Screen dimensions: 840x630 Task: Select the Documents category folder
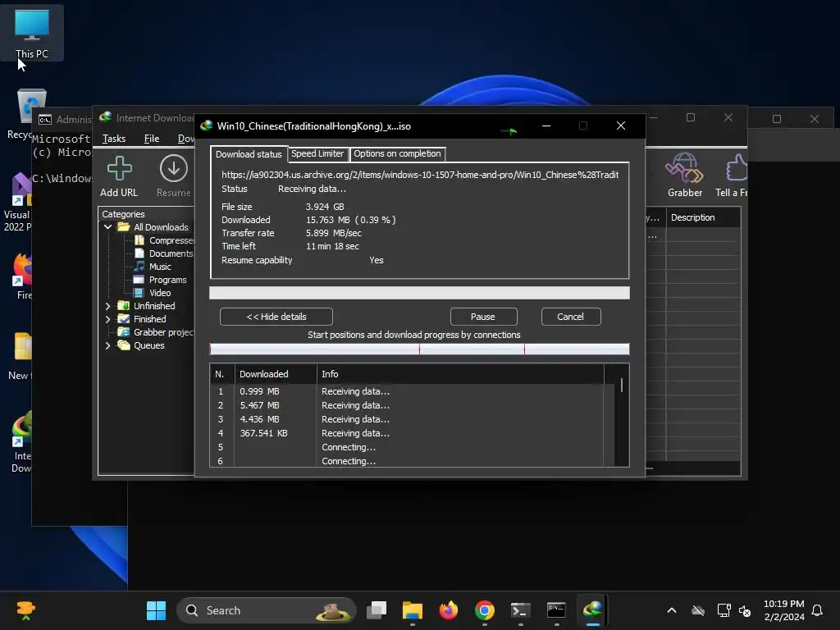(x=164, y=253)
